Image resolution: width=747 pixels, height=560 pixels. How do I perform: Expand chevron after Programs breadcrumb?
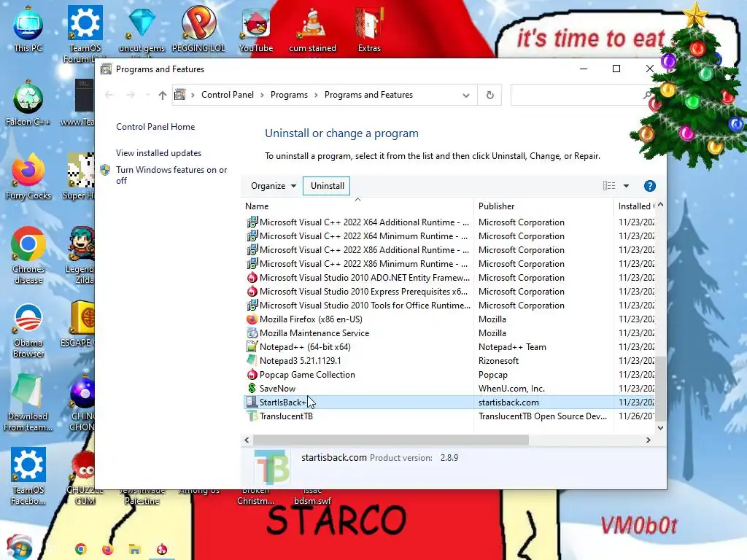click(316, 95)
